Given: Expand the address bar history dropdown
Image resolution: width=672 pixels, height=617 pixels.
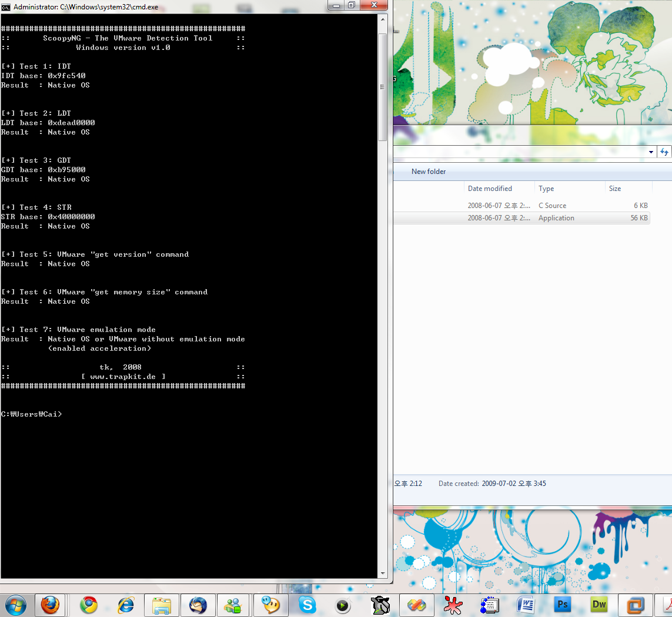Looking at the screenshot, I should click(x=651, y=152).
